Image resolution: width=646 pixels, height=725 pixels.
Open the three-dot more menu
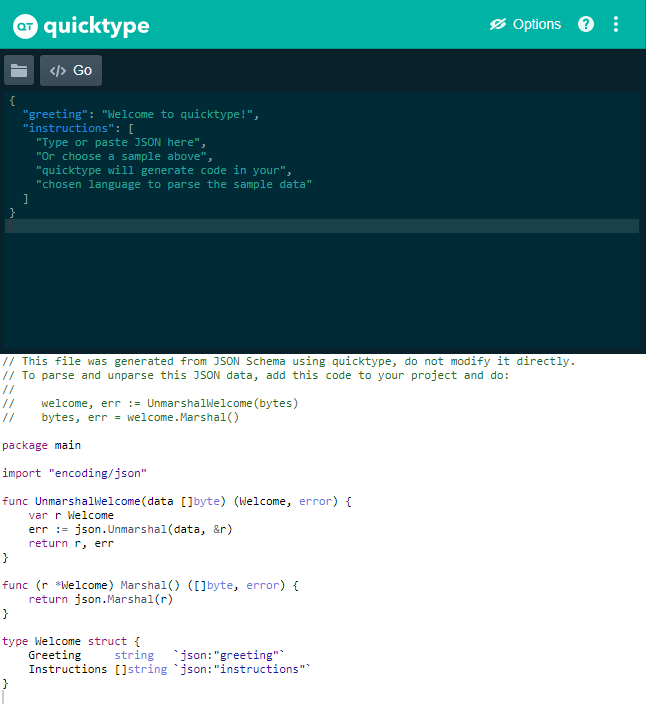point(615,24)
